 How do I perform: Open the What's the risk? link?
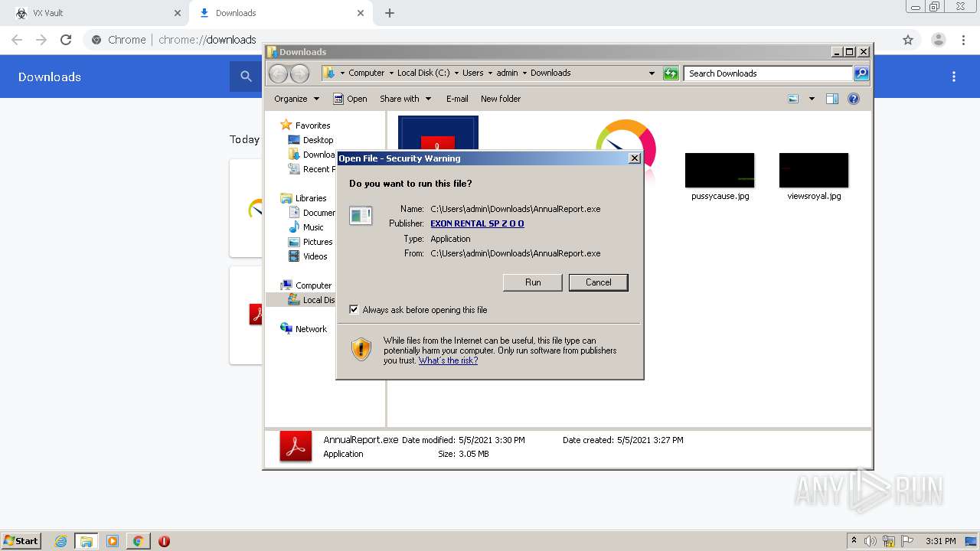448,360
